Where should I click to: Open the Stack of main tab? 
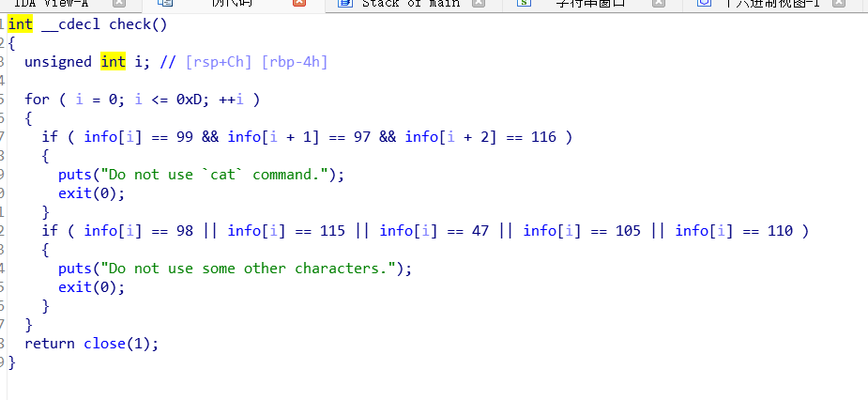[x=411, y=4]
